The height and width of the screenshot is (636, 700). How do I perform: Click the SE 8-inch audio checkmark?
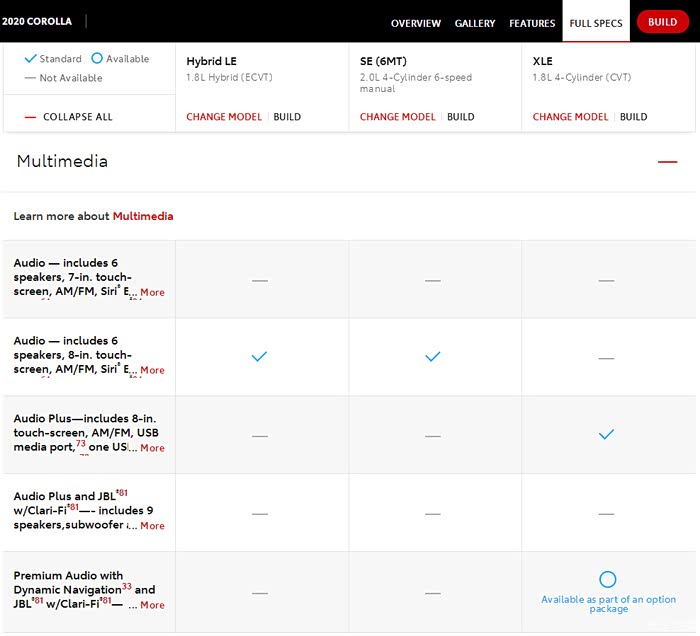433,357
